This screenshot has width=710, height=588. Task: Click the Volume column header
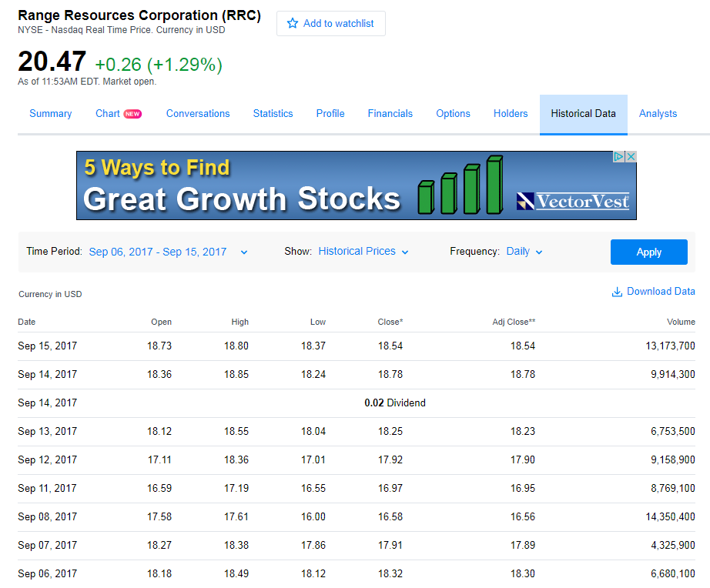pos(681,322)
